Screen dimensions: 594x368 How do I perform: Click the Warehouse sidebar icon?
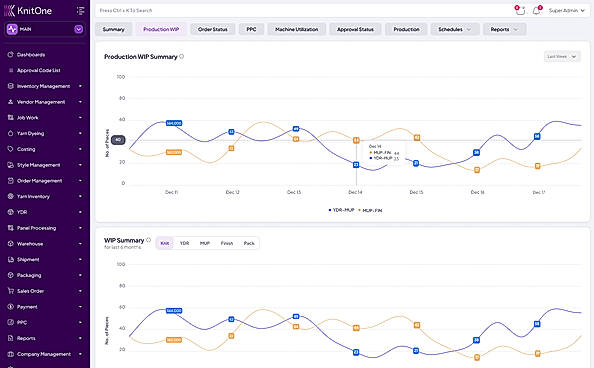[x=11, y=244]
